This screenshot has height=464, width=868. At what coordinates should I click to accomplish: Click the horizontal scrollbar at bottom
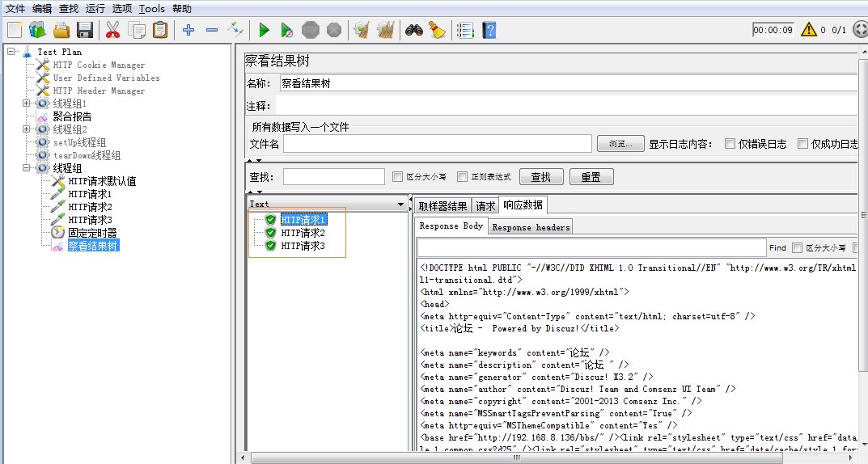tap(516, 458)
